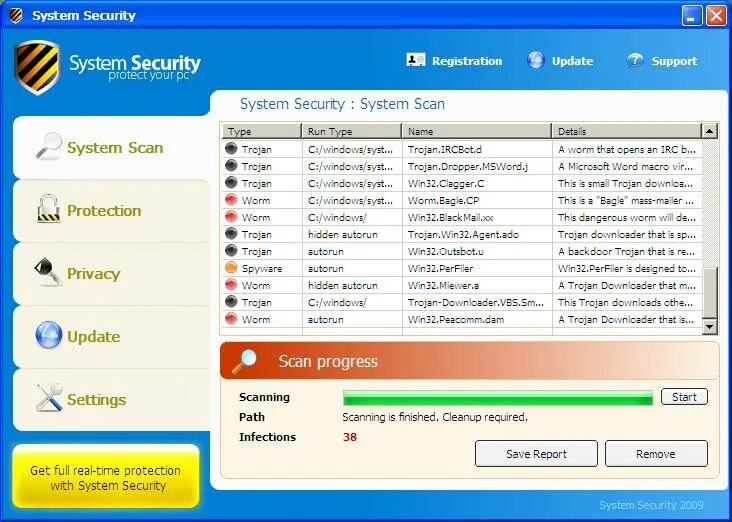The image size is (732, 522).
Task: Open the Privacy section
Action: point(112,274)
